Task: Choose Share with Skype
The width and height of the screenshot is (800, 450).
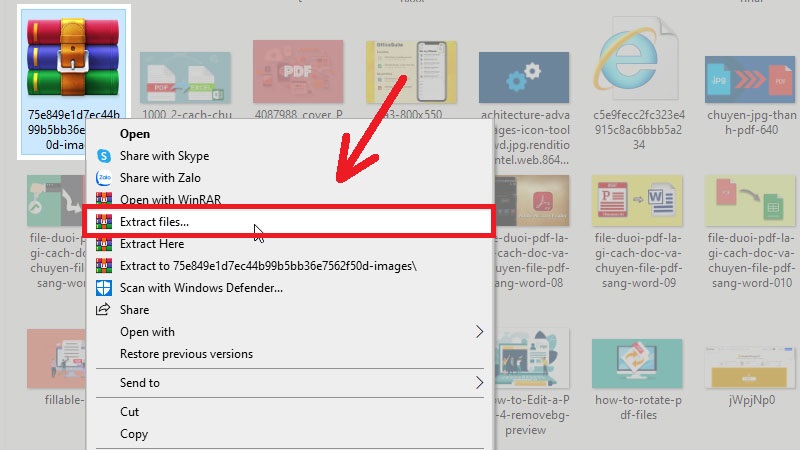Action: (164, 156)
